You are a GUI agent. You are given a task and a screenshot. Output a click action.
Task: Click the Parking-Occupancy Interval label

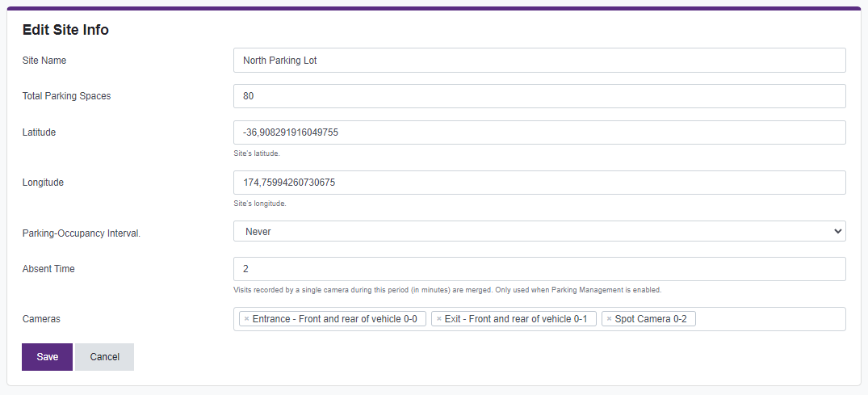click(81, 233)
